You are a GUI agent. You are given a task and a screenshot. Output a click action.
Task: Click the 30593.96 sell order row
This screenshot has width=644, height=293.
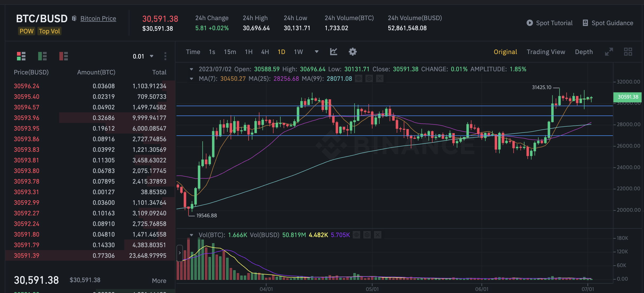coord(90,118)
